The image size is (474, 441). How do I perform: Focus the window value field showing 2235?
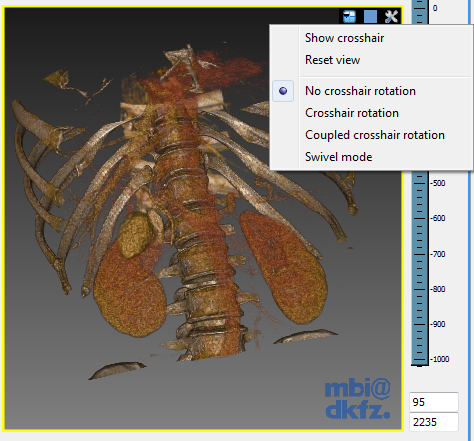click(434, 422)
